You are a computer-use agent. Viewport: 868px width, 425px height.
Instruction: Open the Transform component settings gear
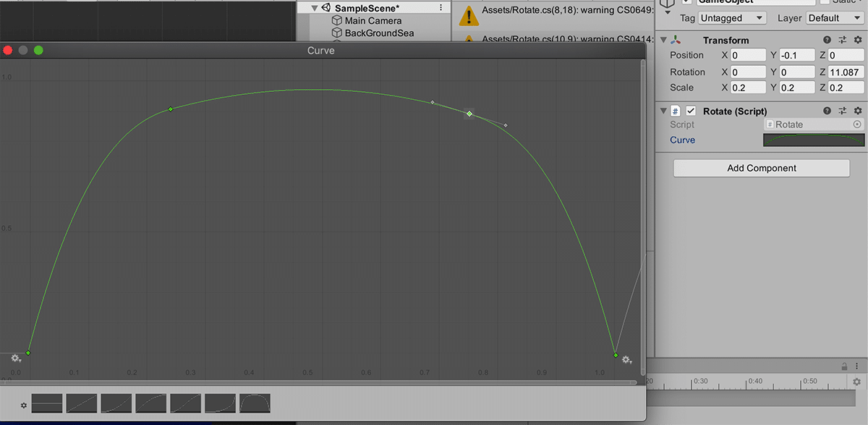(858, 40)
